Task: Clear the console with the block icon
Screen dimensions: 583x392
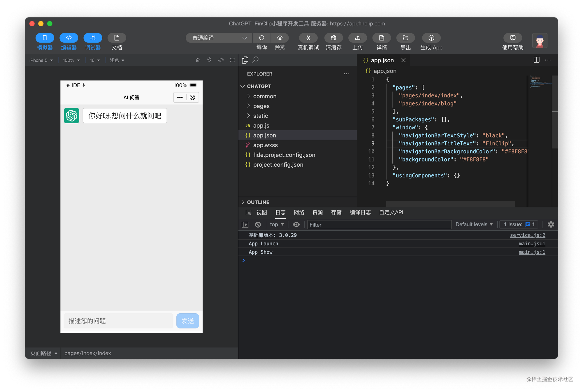Action: (258, 224)
